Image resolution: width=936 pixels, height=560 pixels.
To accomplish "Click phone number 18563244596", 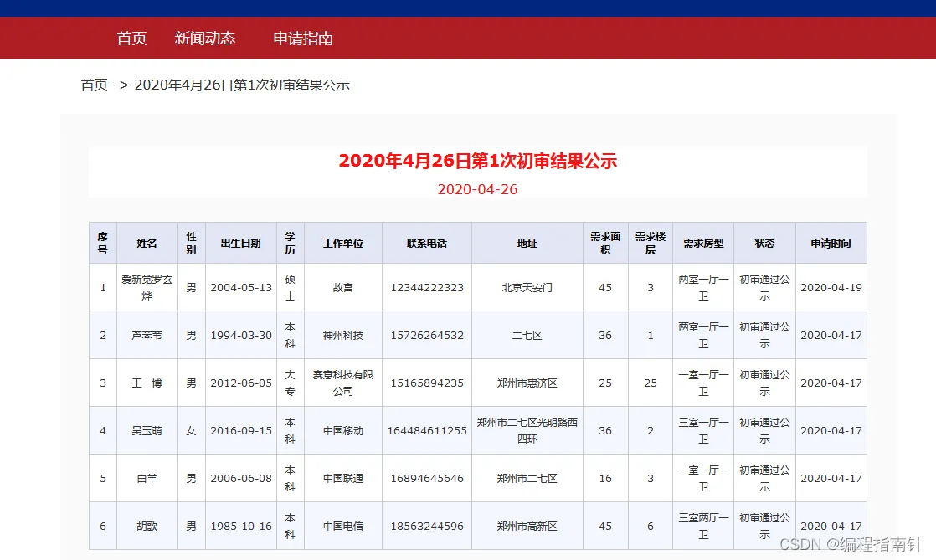I will point(427,526).
